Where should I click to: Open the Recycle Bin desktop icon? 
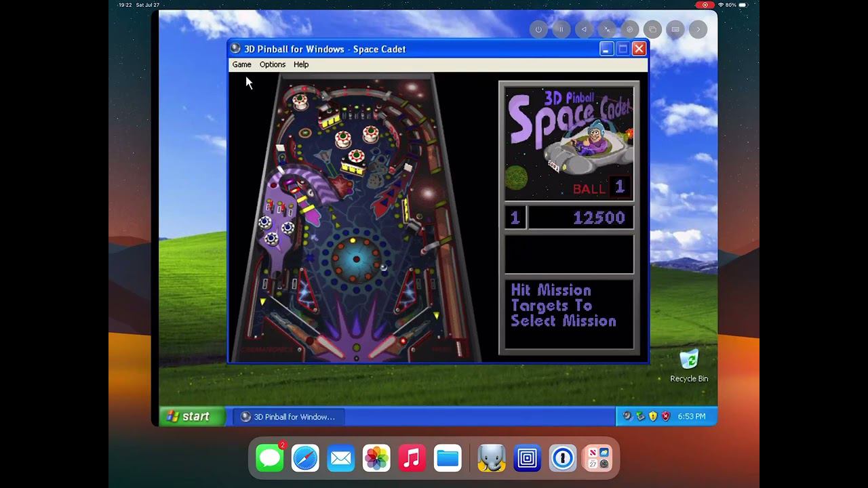[x=689, y=366]
